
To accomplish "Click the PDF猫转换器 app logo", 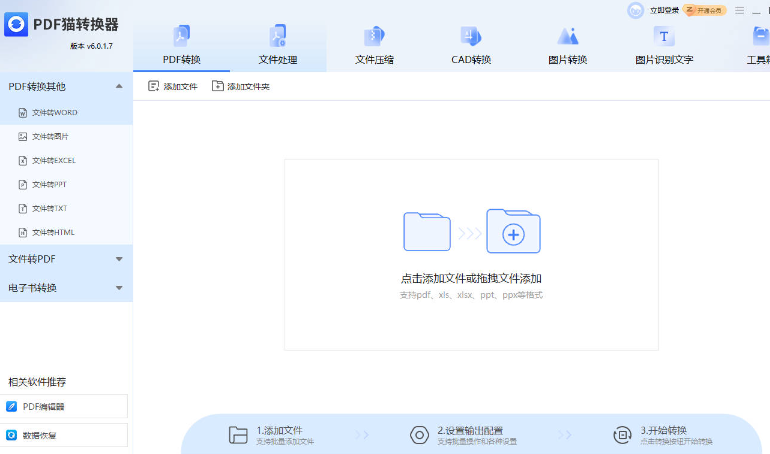I will (x=16, y=24).
